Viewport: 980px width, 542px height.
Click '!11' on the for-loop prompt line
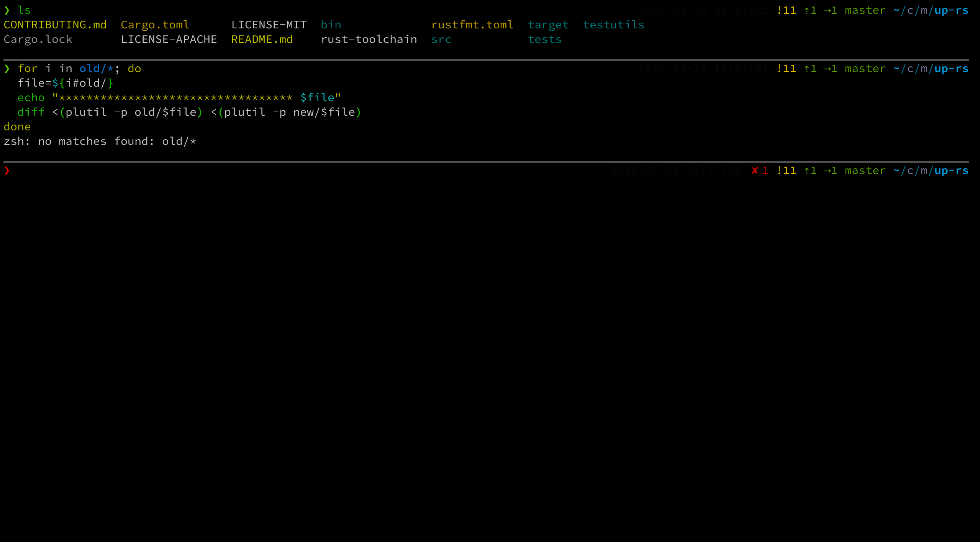tap(786, 69)
